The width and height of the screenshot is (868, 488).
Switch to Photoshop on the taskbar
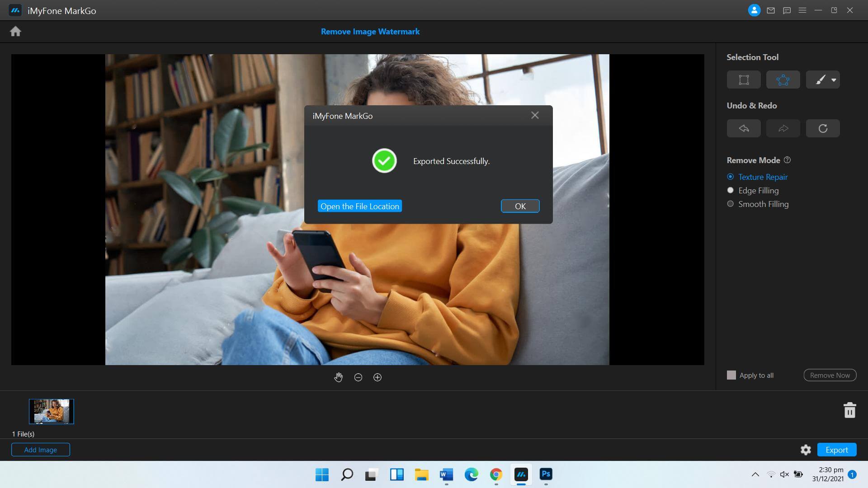click(x=546, y=474)
